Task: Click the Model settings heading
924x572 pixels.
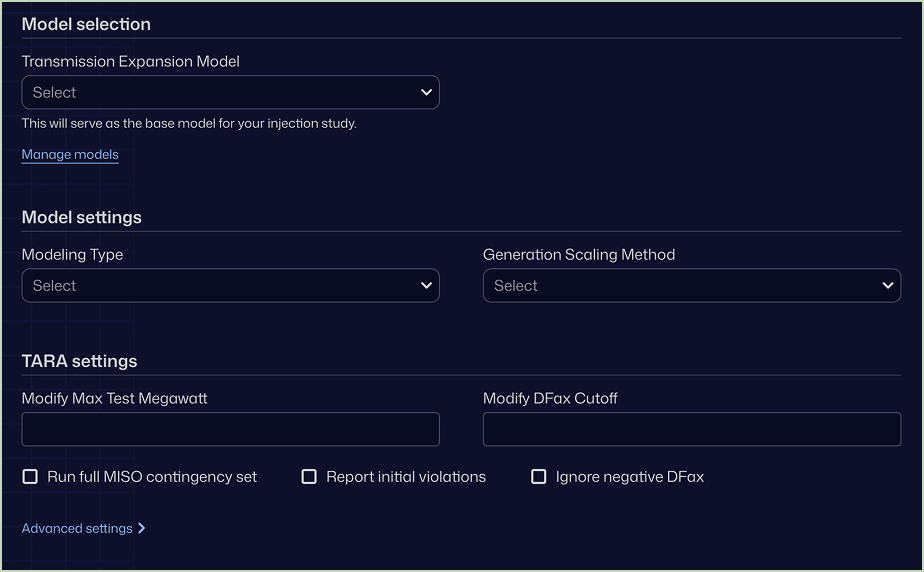Action: 81,217
